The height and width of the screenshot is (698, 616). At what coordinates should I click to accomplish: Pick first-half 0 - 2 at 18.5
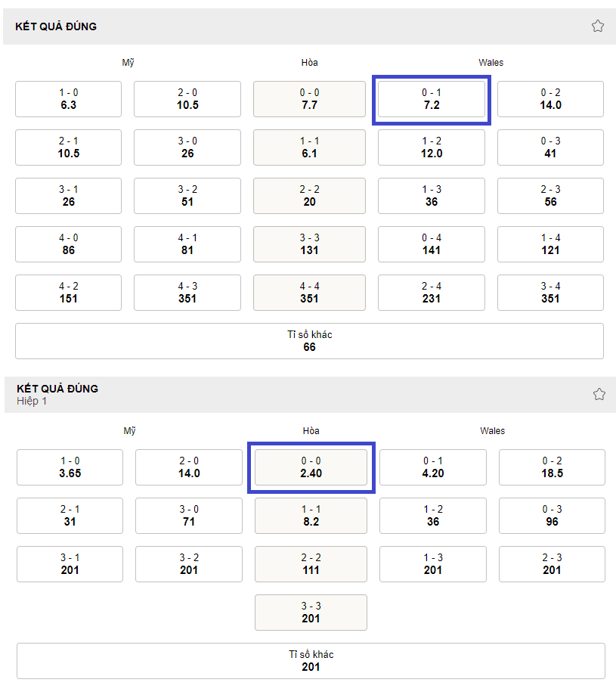(x=552, y=467)
